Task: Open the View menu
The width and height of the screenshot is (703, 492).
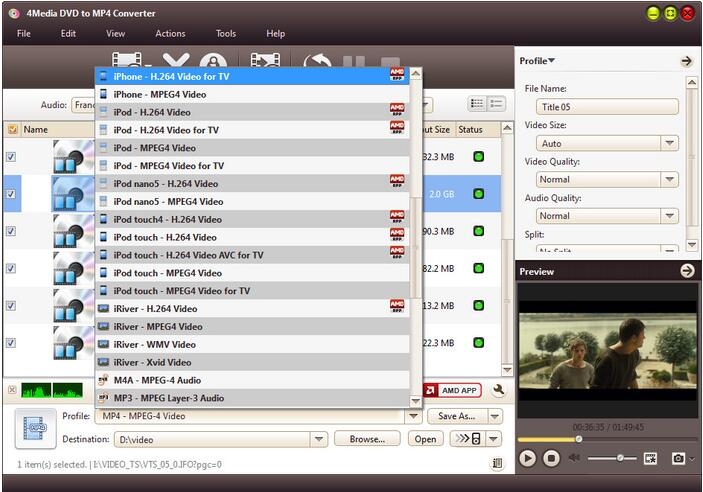Action: tap(116, 34)
